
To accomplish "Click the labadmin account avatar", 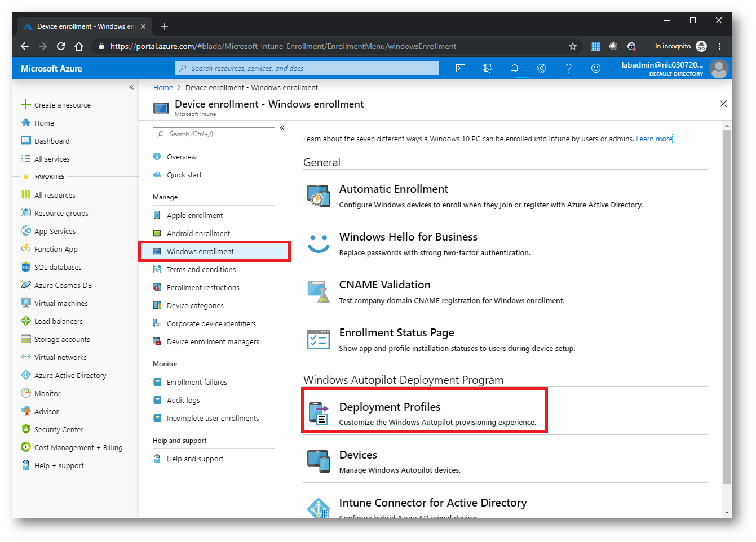I will pyautogui.click(x=719, y=69).
